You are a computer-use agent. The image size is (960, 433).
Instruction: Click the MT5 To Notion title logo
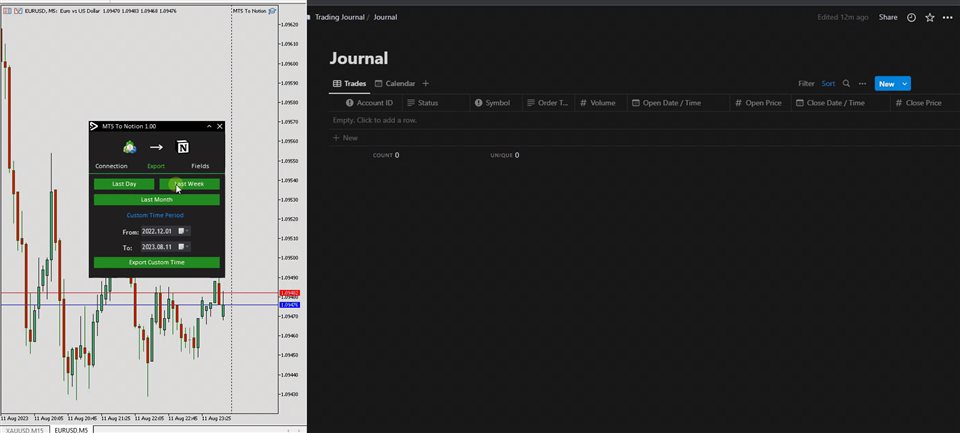(x=94, y=126)
